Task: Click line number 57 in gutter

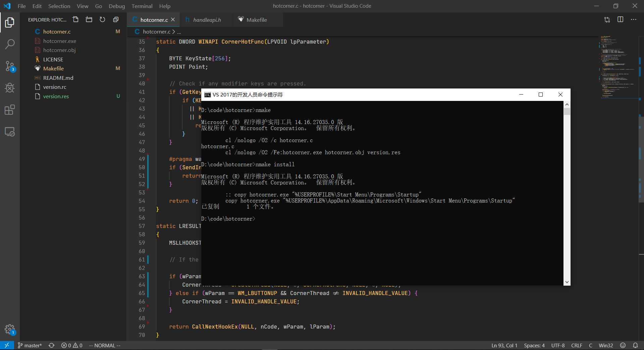Action: pyautogui.click(x=142, y=226)
